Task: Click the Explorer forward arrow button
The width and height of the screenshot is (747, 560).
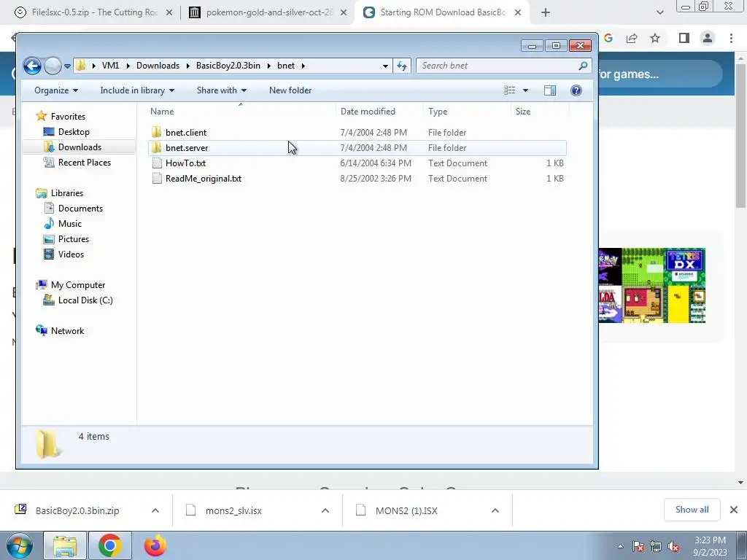Action: (53, 66)
